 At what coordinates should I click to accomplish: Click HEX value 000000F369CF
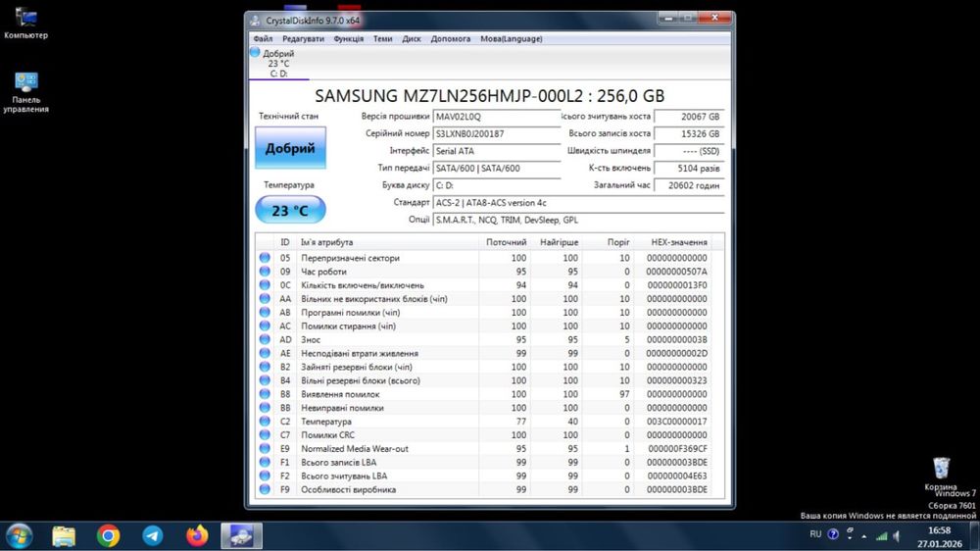click(677, 448)
